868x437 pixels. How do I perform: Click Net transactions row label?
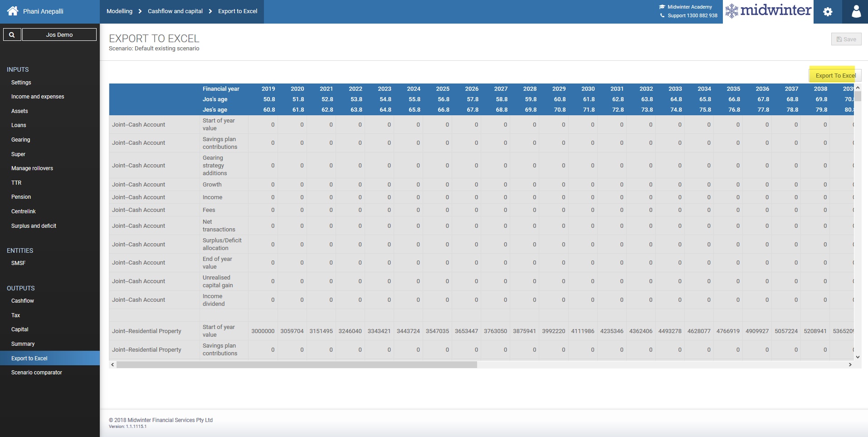point(219,226)
